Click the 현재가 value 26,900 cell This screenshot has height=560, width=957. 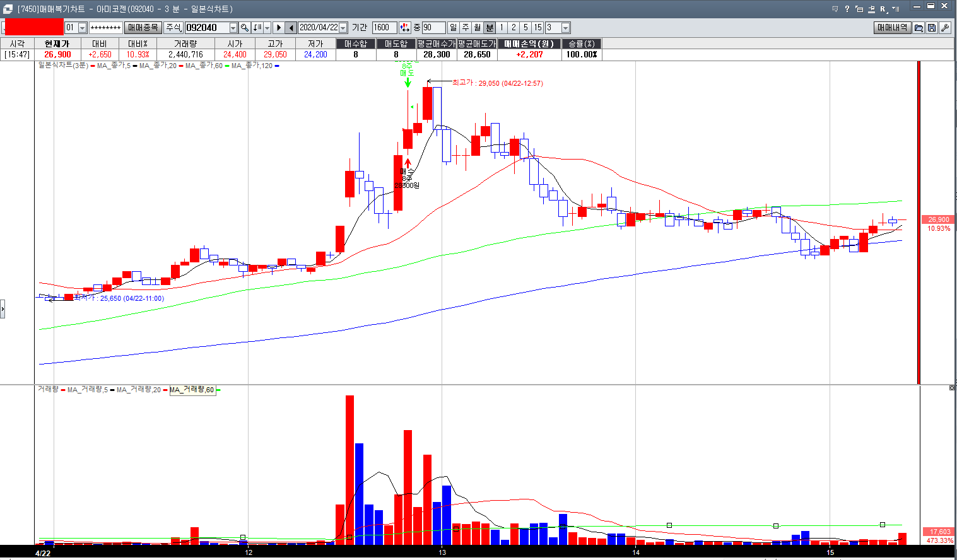(x=57, y=54)
